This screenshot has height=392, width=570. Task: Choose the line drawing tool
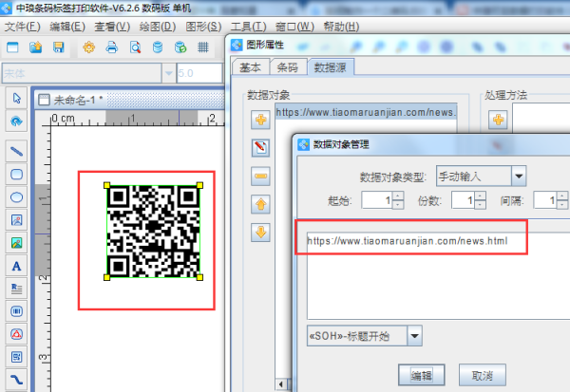pyautogui.click(x=16, y=151)
